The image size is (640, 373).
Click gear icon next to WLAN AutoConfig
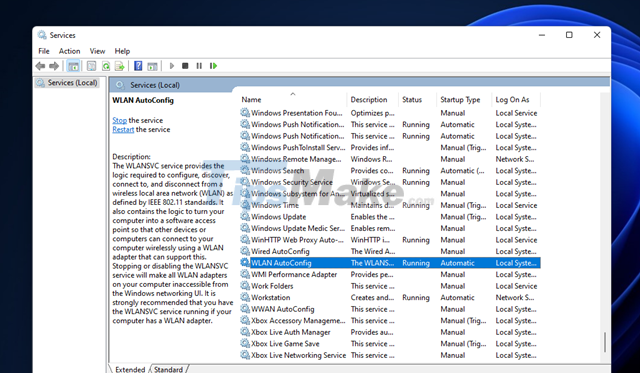245,263
